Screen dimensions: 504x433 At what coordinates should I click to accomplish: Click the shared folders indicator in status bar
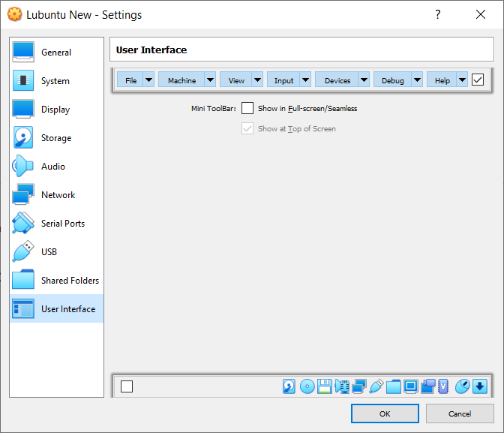(x=394, y=386)
